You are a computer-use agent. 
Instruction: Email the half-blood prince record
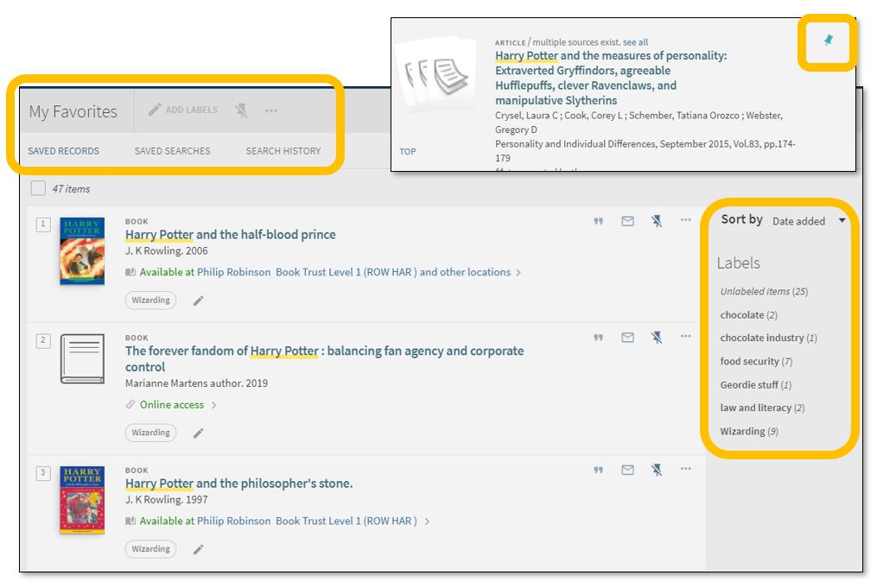click(628, 222)
